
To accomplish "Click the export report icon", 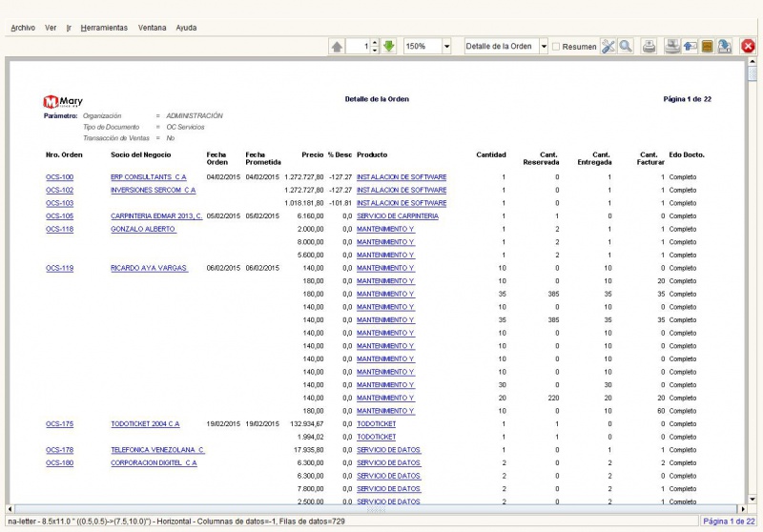I will click(x=725, y=47).
